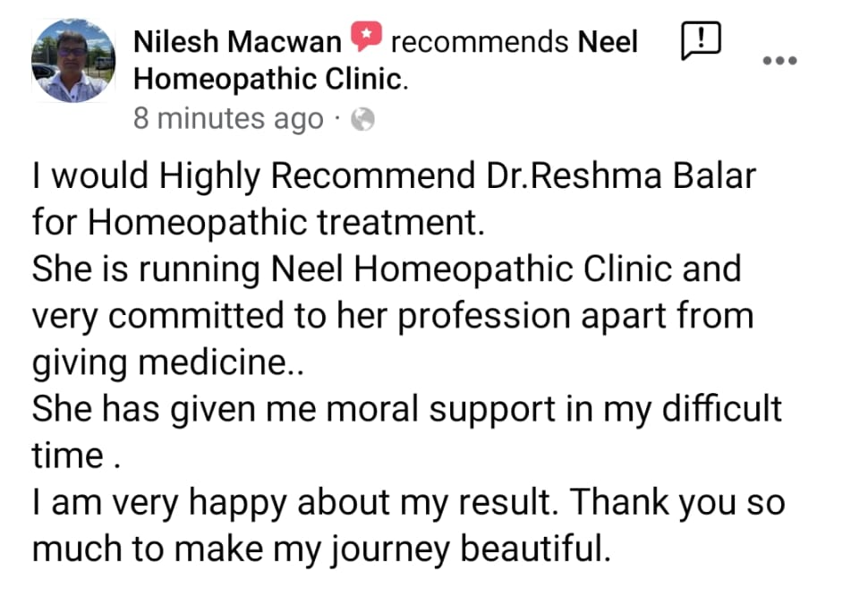Click the 'much to make my journey beautiful.' line
The image size is (868, 614).
[321, 549]
